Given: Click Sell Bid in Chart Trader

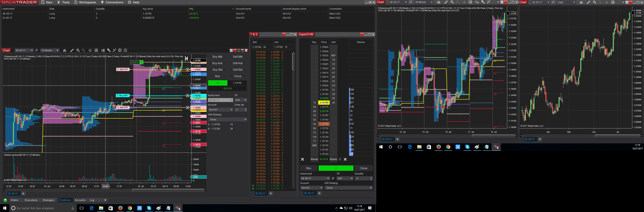Looking at the screenshot, I should (238, 70).
